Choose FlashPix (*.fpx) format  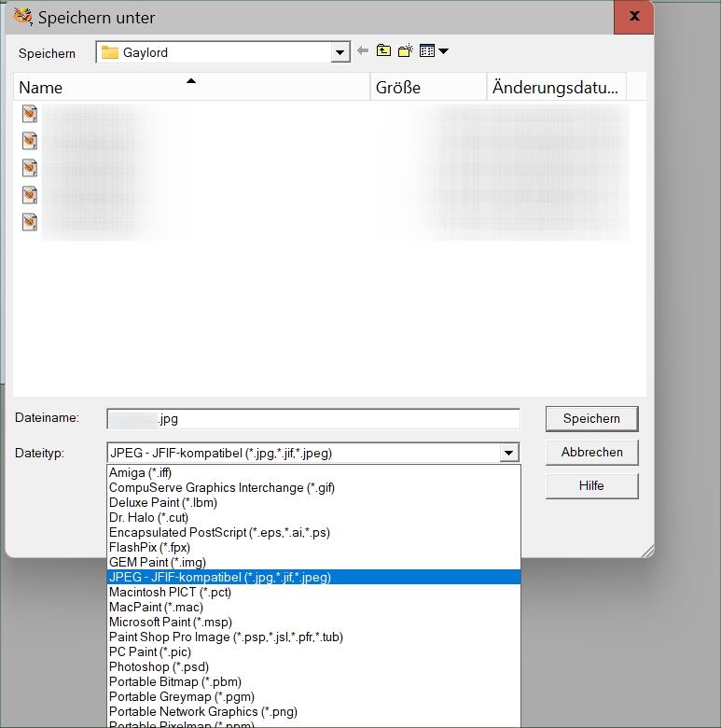pyautogui.click(x=313, y=547)
